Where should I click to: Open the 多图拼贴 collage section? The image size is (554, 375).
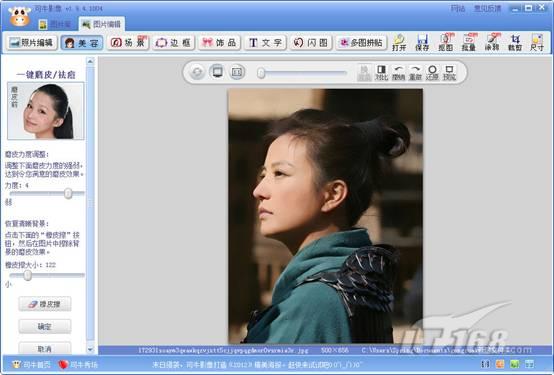(x=361, y=43)
